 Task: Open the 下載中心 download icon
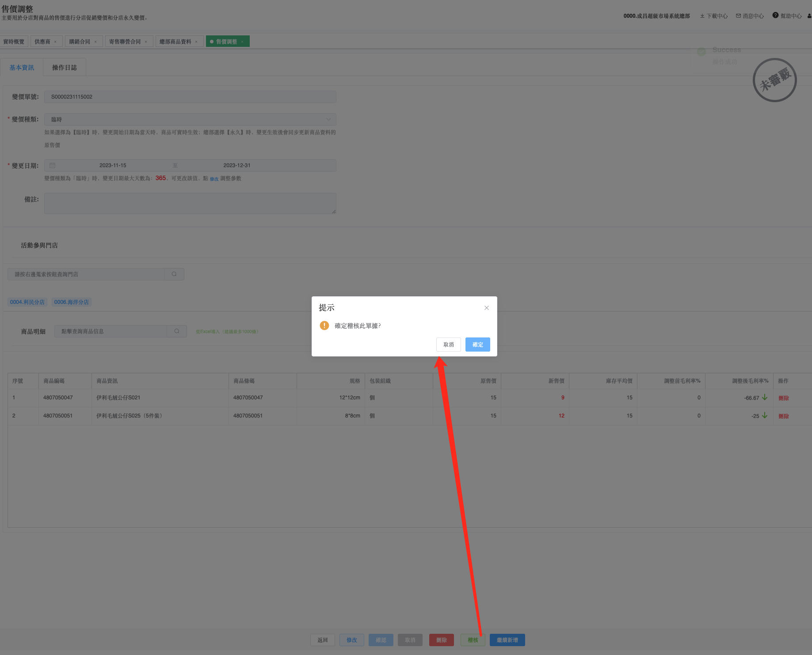(x=702, y=16)
